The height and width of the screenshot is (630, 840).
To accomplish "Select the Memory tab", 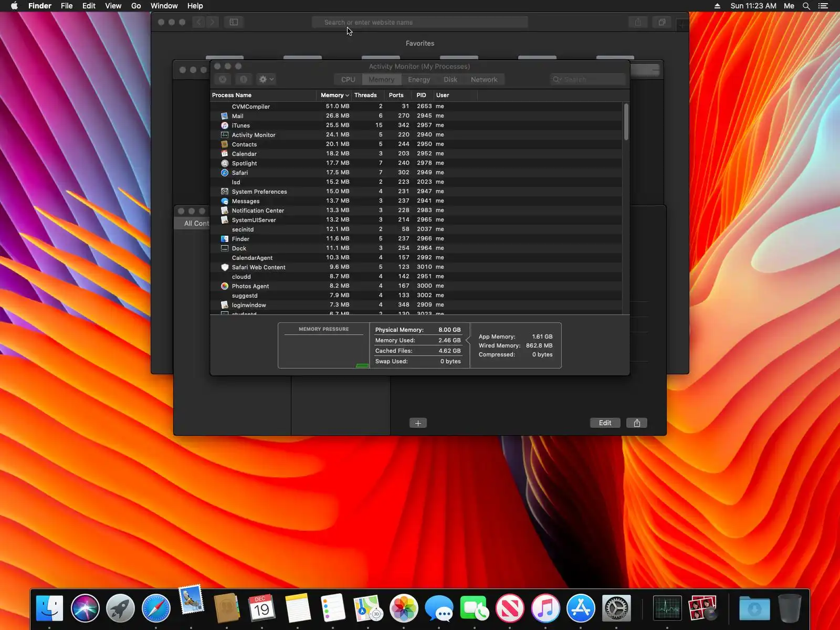I will [381, 80].
